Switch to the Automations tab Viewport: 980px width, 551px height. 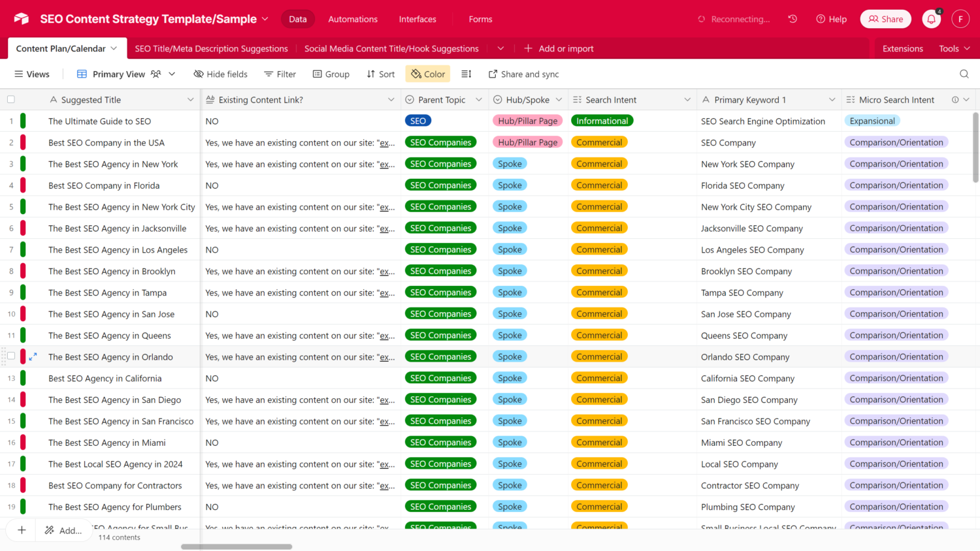pyautogui.click(x=353, y=20)
